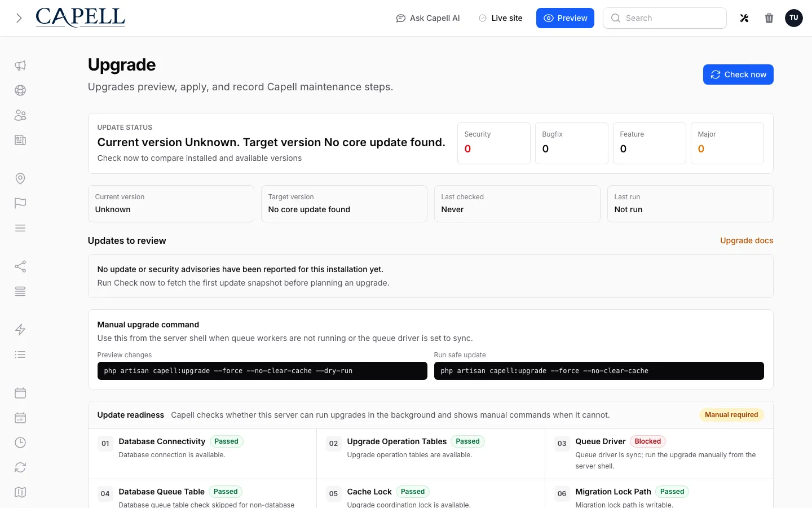
Task: Click the dry-run preview changes command
Action: (262, 371)
